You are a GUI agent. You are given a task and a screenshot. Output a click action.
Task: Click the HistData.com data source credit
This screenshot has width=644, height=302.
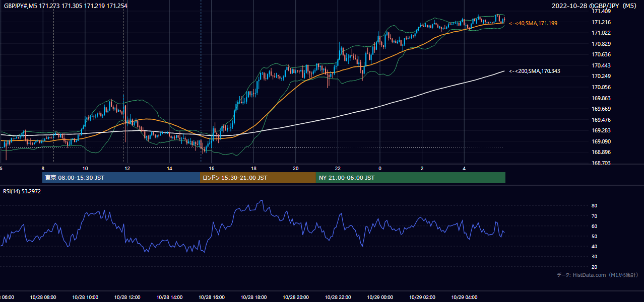point(598,275)
